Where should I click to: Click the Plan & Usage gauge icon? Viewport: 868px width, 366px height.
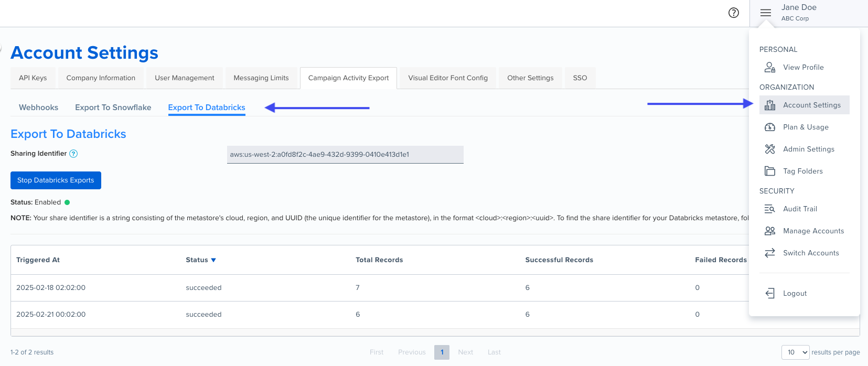[769, 127]
